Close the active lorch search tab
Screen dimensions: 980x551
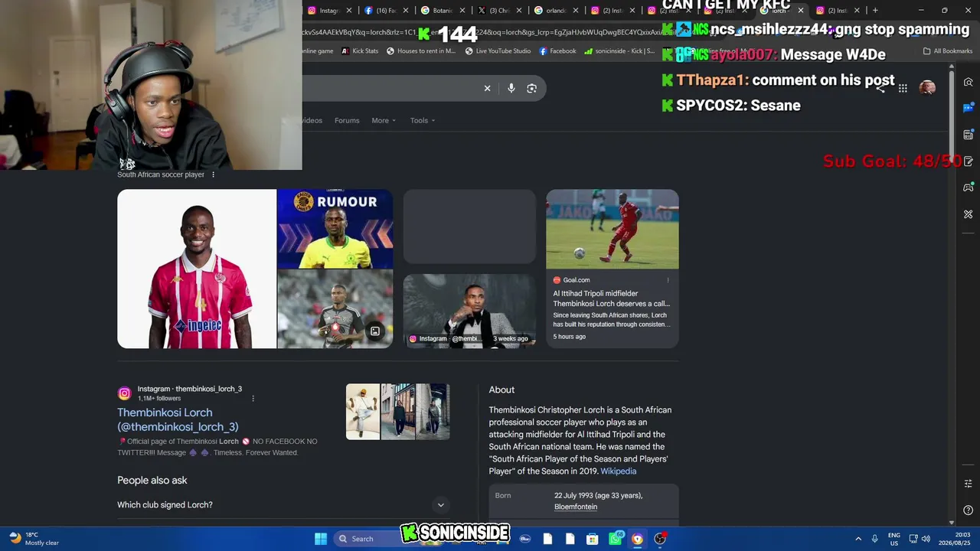[801, 11]
